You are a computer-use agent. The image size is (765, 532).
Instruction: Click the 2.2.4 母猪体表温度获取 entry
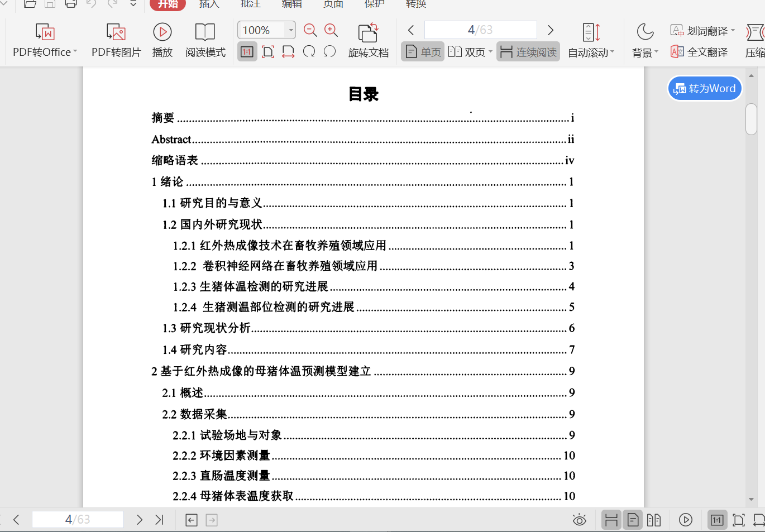point(374,496)
